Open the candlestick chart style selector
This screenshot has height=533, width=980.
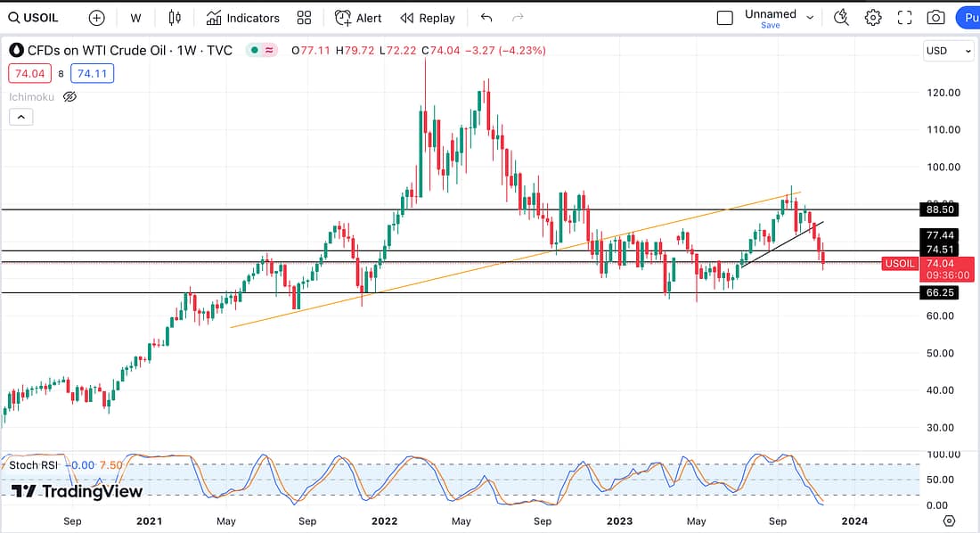[x=175, y=18]
